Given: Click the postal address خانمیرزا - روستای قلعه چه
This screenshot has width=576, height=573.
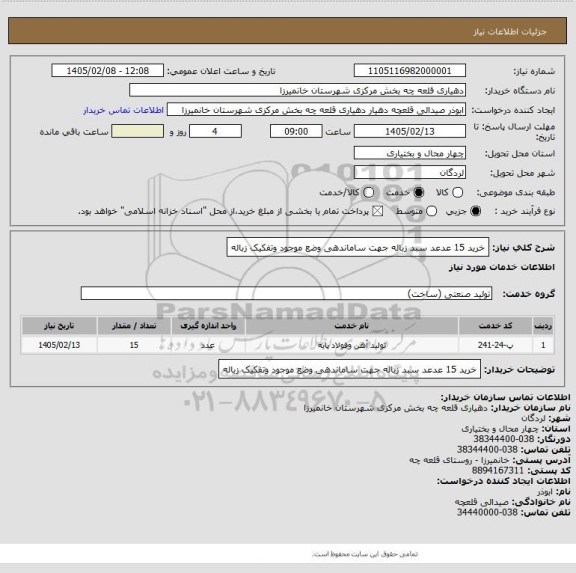Looking at the screenshot, I should [459, 460].
